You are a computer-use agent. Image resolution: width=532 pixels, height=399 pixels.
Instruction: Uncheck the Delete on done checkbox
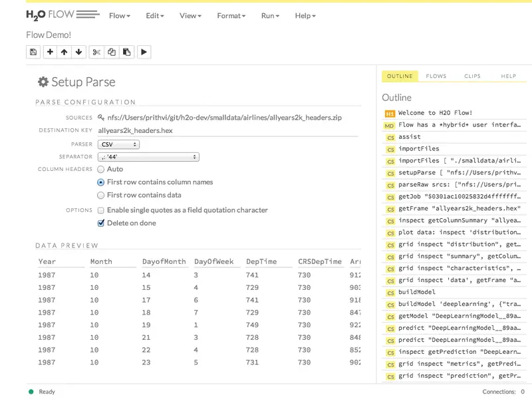tap(101, 223)
